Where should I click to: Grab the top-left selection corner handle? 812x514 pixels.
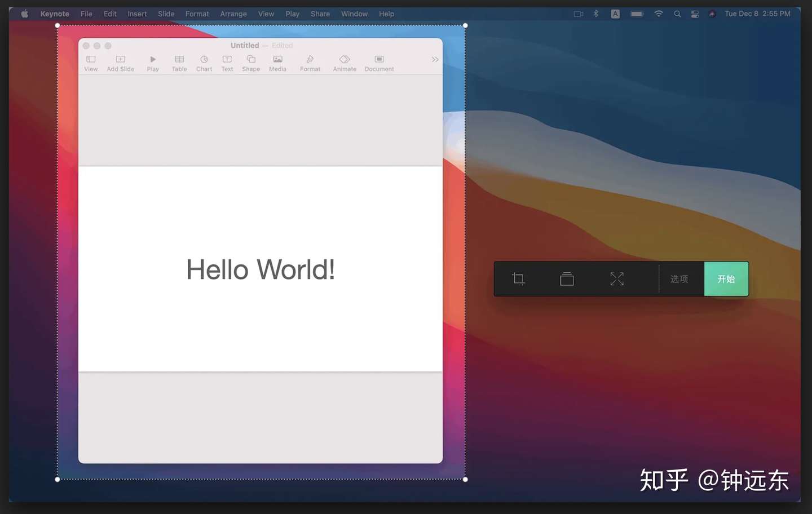(x=58, y=25)
